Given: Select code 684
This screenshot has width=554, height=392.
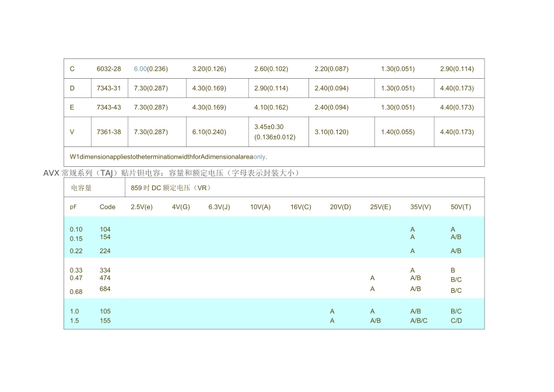Looking at the screenshot, I should click(x=105, y=289).
